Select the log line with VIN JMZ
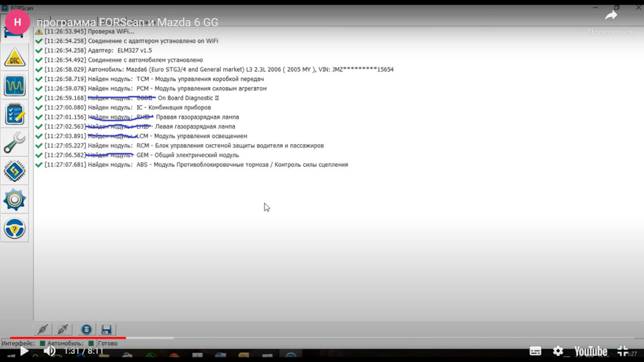Image resolution: width=644 pixels, height=362 pixels. click(215, 69)
